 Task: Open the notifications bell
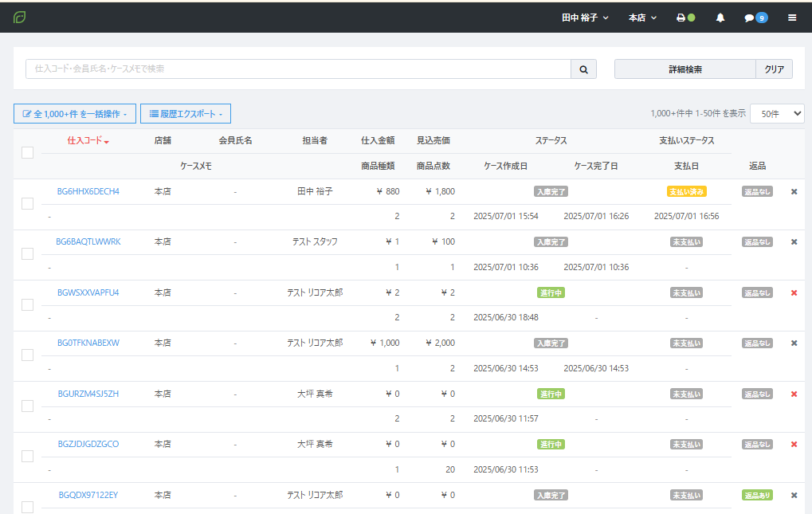tap(720, 18)
